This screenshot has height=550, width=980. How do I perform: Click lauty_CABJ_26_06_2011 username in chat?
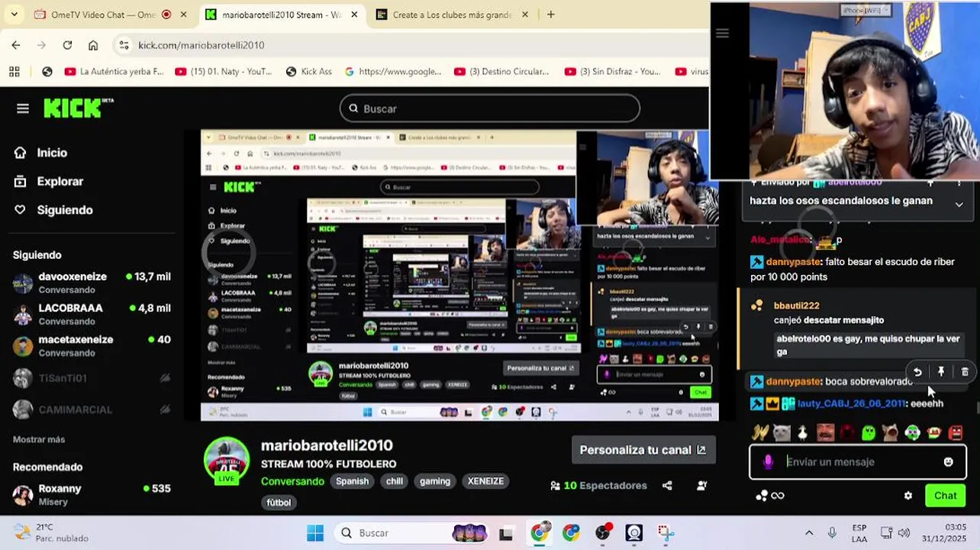coord(851,403)
